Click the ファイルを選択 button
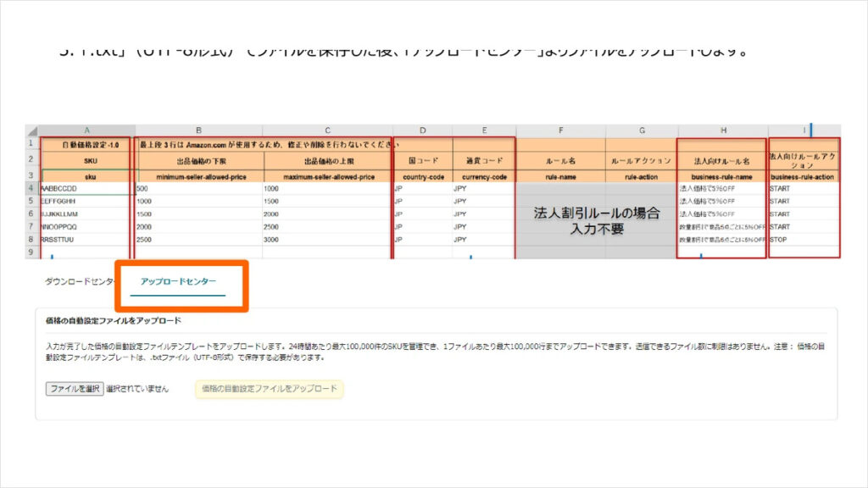Image resolution: width=868 pixels, height=488 pixels. 75,389
